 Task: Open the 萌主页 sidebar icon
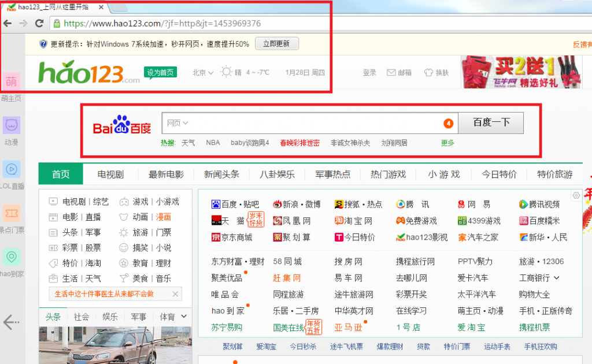(12, 81)
